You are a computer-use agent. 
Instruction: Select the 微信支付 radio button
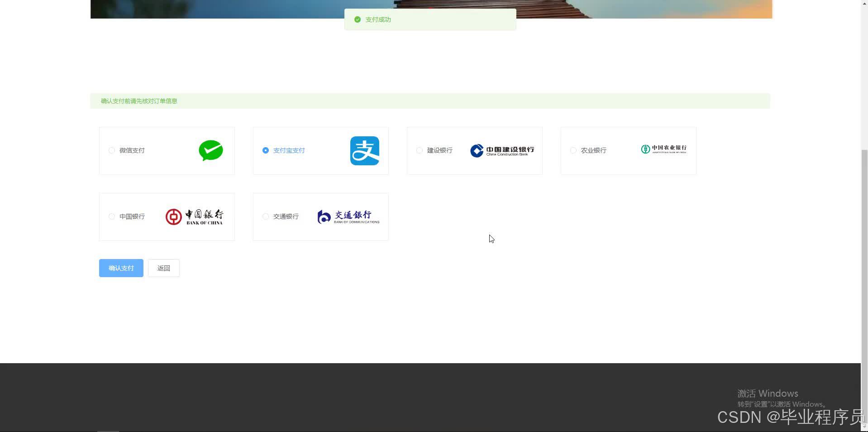(112, 150)
